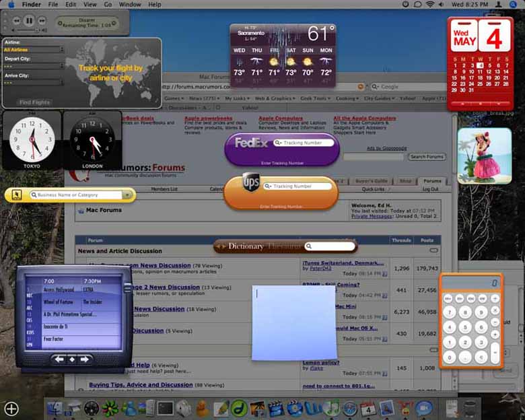Open the Go menu
525x420 pixels.
108,4
